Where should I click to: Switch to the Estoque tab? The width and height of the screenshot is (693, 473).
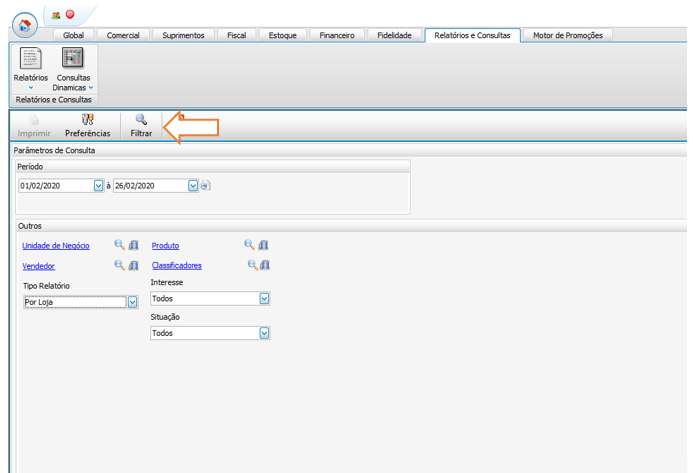pos(282,35)
